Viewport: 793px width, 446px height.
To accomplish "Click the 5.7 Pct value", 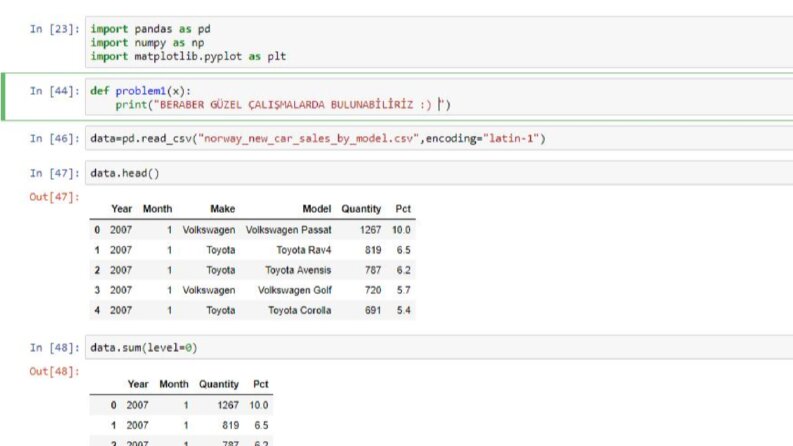I will point(404,290).
